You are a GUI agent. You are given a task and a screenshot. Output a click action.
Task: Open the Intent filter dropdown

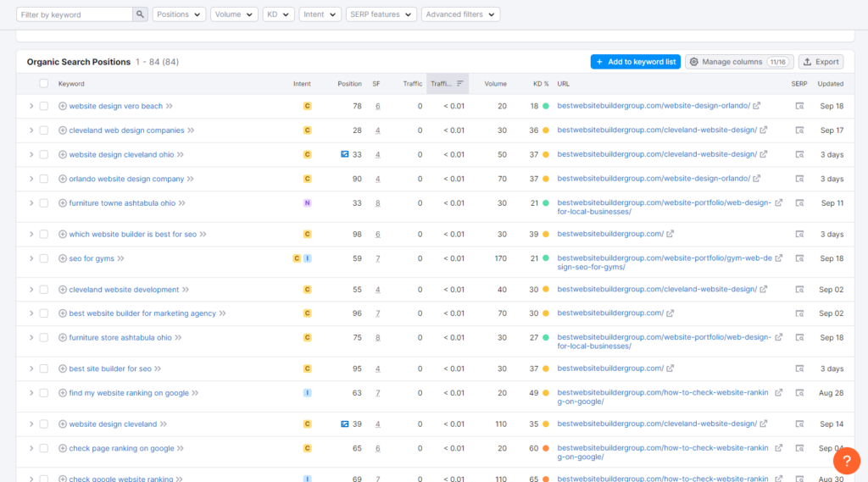[320, 14]
